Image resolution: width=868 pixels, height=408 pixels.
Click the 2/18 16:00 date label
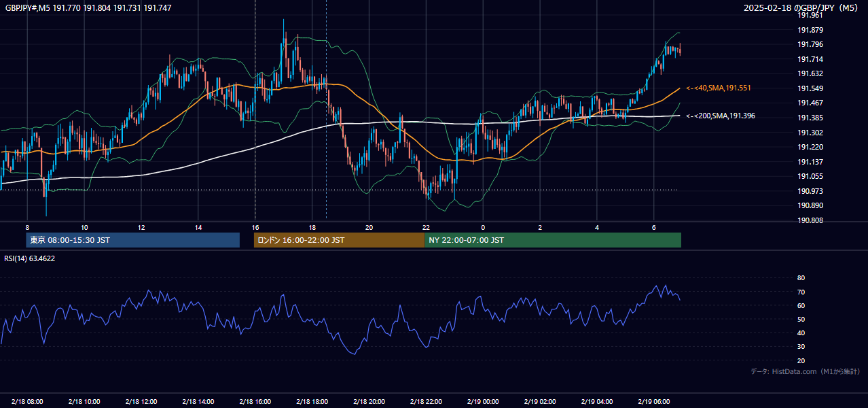(x=255, y=402)
